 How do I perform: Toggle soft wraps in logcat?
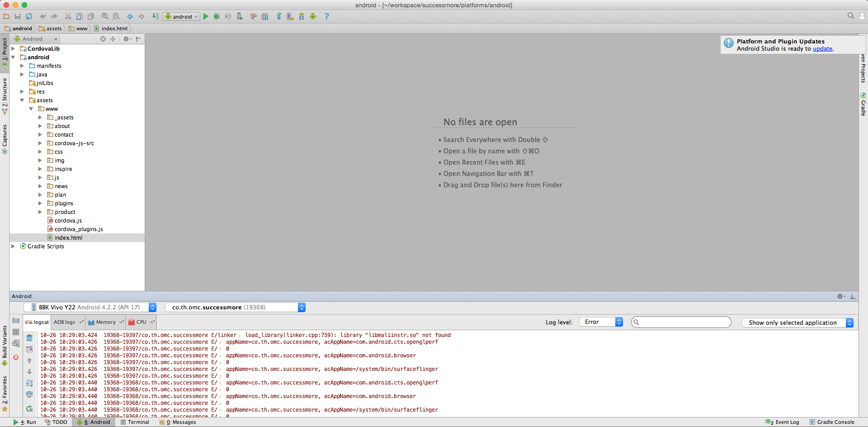tap(29, 383)
